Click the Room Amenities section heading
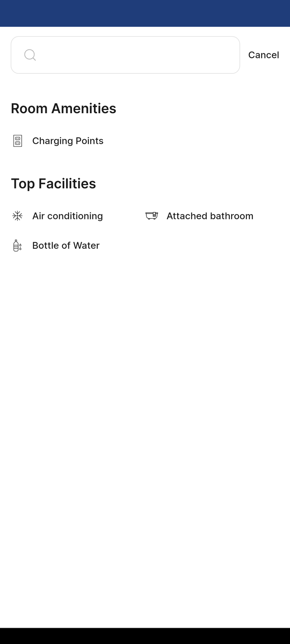This screenshot has height=644, width=290. click(63, 108)
